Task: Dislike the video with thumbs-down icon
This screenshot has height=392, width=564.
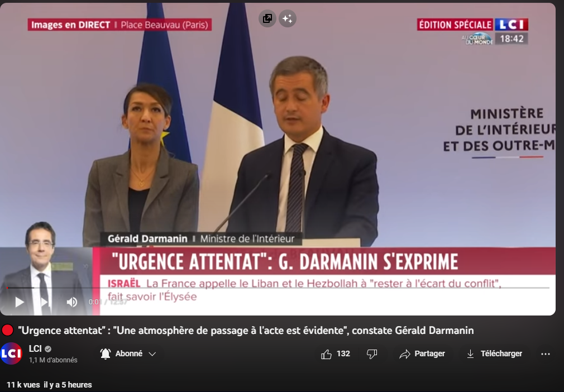Action: point(372,354)
